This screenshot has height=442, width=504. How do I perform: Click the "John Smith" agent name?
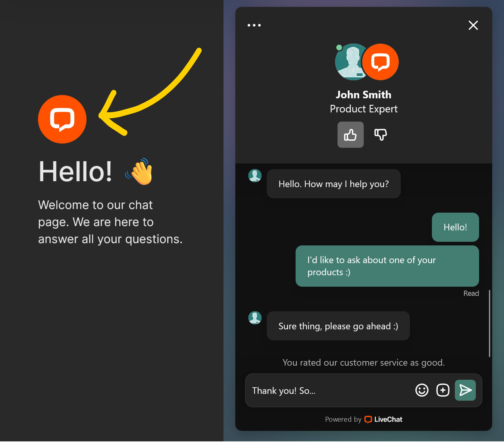click(x=363, y=95)
